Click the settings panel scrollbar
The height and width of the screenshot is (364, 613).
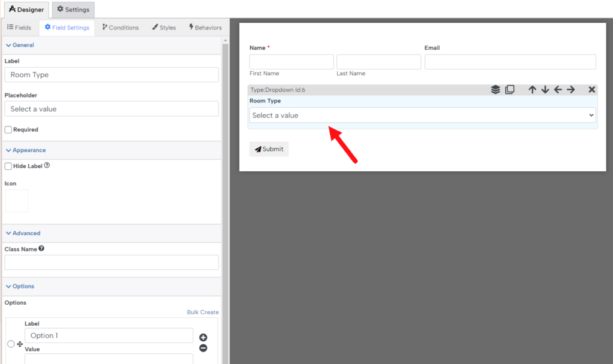225,204
